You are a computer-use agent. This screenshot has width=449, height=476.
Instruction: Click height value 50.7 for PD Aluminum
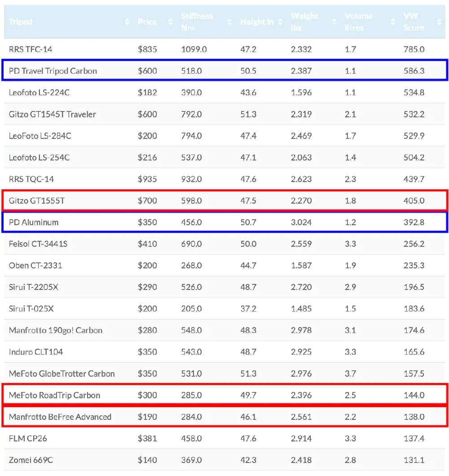point(248,222)
